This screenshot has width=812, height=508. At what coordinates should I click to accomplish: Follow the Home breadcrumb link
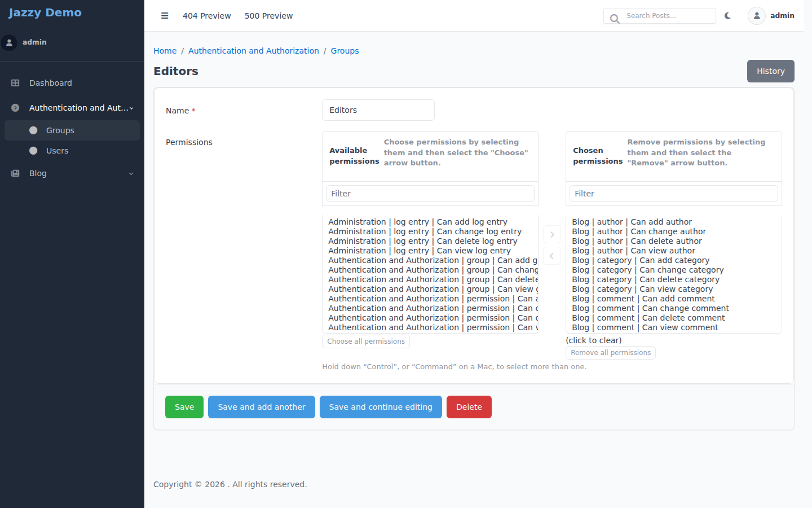[x=165, y=51]
